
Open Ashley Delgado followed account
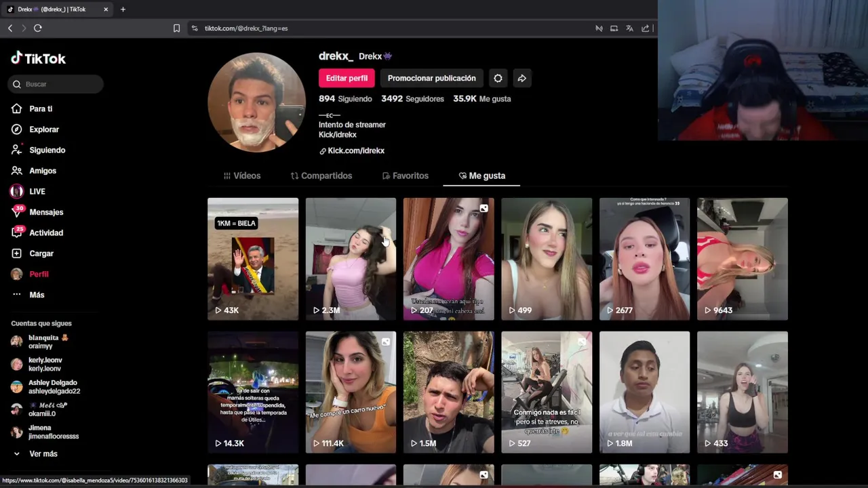(46, 387)
